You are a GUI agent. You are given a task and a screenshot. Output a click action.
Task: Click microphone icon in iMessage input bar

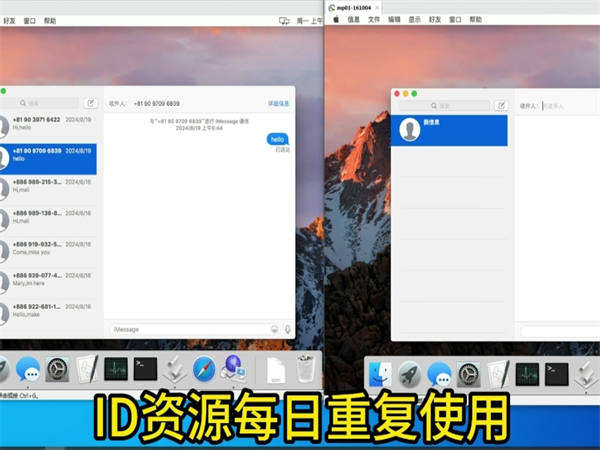288,329
